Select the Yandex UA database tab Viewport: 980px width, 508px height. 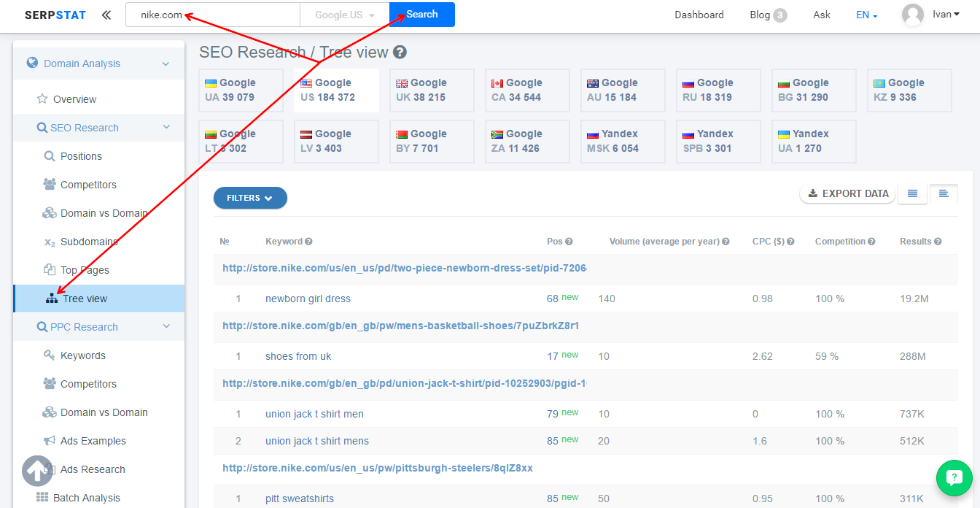pos(814,142)
